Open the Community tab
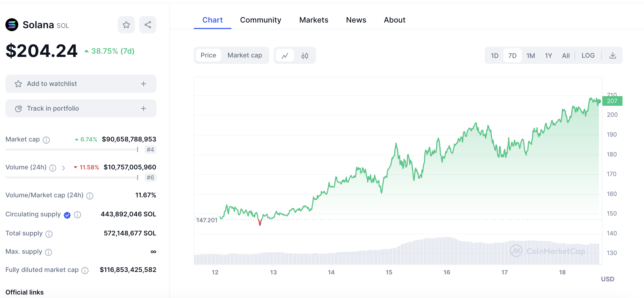644x298 pixels. coord(260,20)
